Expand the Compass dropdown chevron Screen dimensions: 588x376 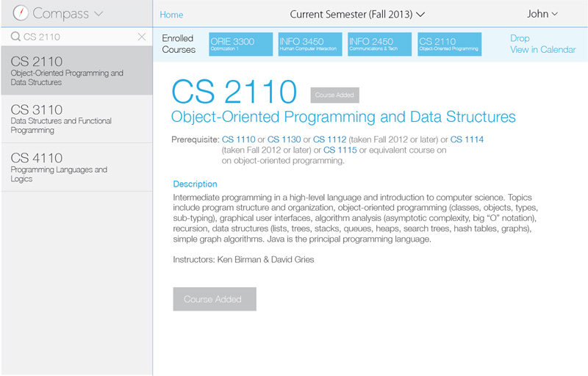pos(98,14)
